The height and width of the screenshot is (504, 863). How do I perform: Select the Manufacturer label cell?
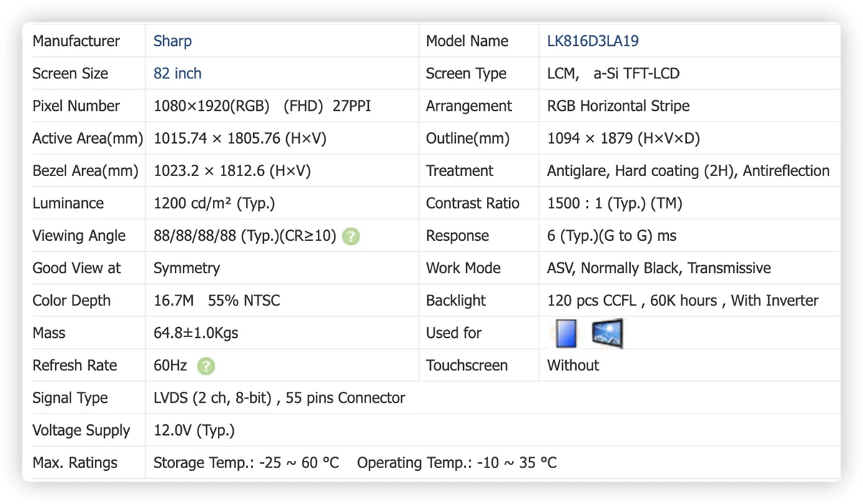(76, 41)
